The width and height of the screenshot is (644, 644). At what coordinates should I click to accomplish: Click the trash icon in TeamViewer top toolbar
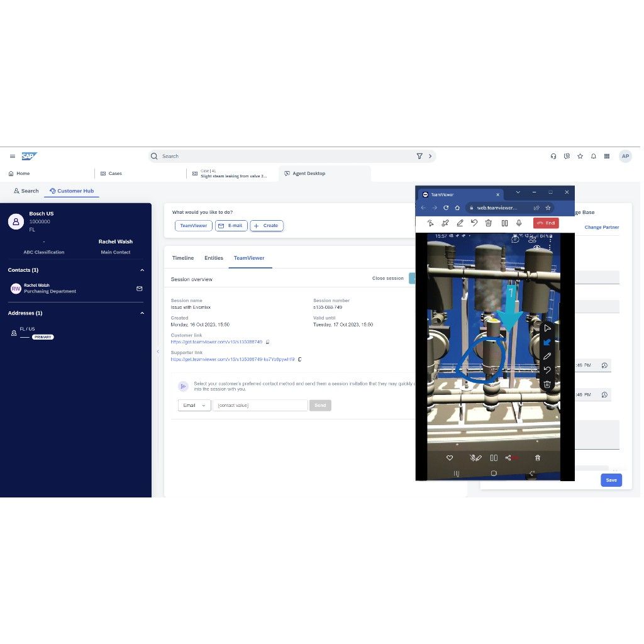[x=489, y=223]
